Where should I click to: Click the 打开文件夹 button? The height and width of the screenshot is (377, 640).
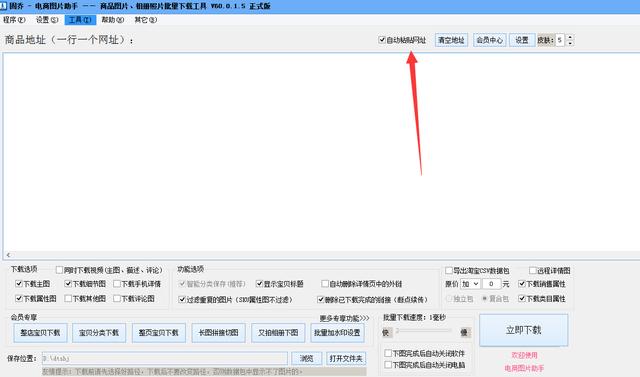click(346, 358)
